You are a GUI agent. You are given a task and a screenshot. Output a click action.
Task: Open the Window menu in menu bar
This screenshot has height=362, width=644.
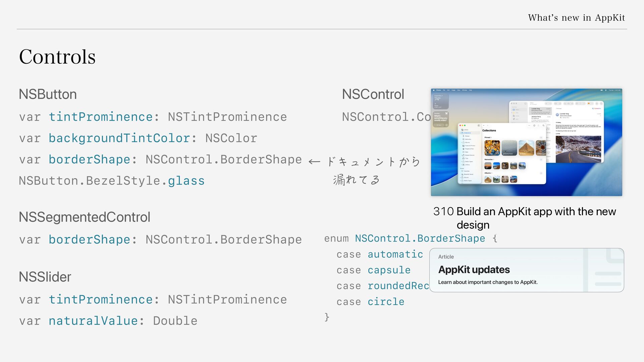click(465, 90)
